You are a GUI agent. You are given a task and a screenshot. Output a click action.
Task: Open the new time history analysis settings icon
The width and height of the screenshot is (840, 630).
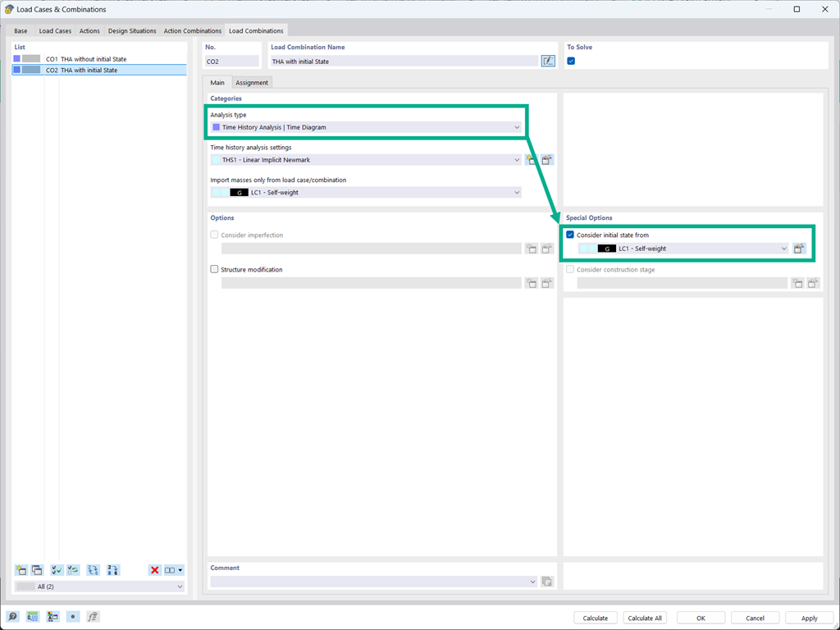tap(531, 159)
